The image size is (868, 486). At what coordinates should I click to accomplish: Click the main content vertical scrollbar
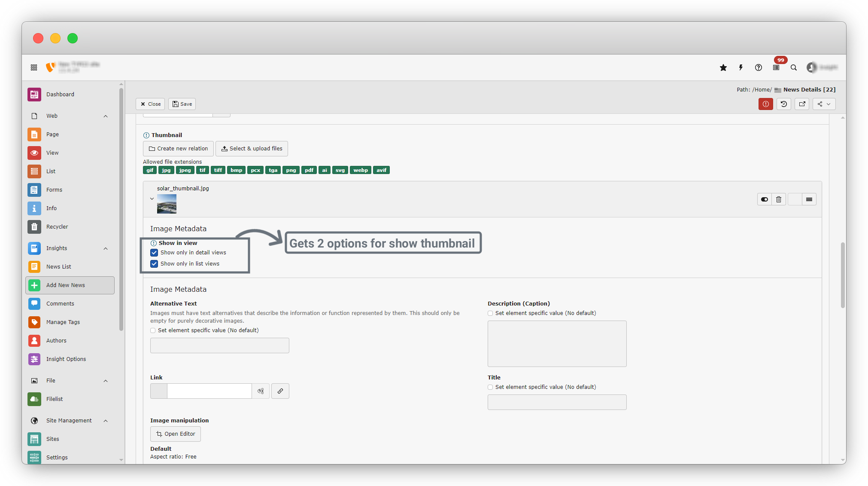pyautogui.click(x=843, y=275)
